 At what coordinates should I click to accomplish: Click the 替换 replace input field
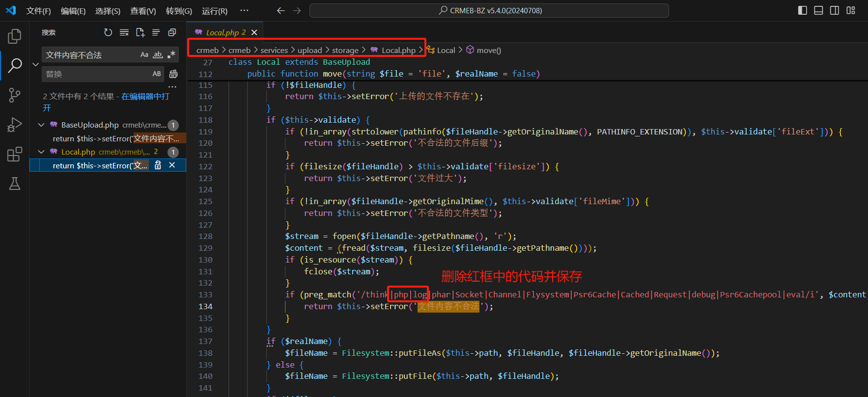[96, 74]
